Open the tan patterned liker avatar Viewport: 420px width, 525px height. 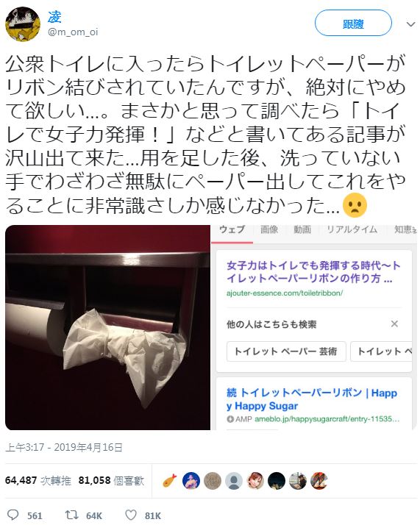point(213,481)
